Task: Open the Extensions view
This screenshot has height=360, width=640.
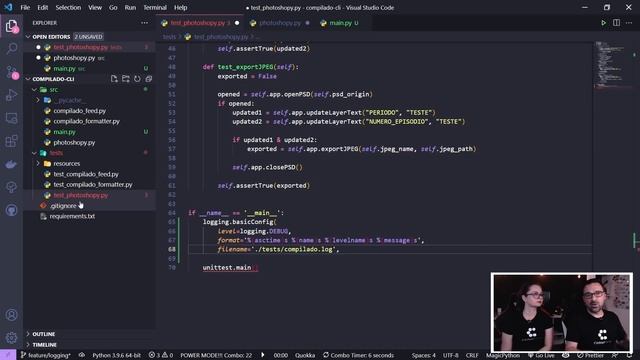Action: click(x=11, y=141)
